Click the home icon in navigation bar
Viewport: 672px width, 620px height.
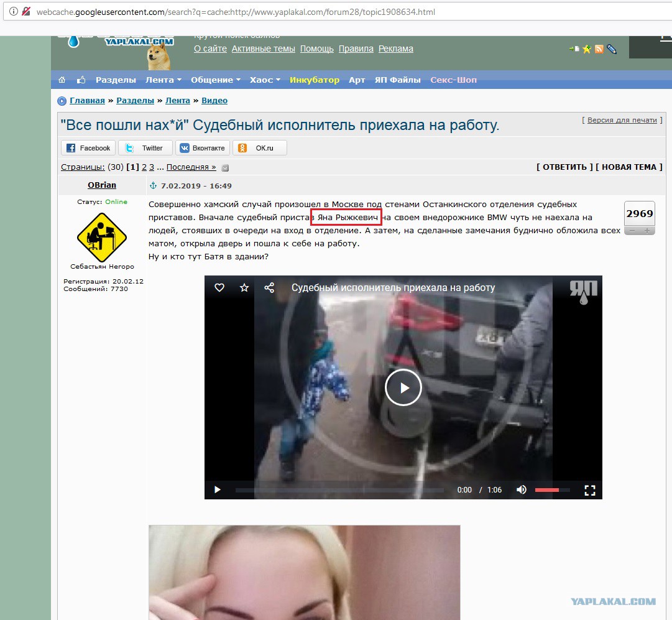(62, 80)
